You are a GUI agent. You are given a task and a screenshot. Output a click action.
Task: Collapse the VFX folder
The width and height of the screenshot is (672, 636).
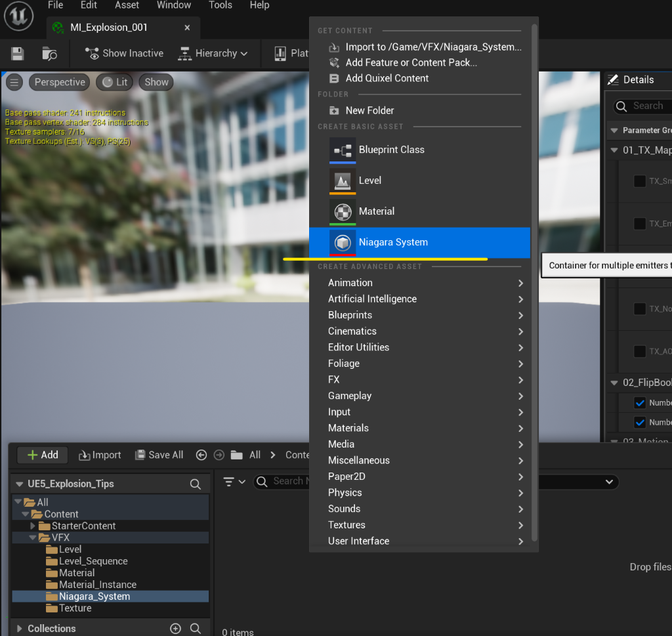tap(33, 538)
